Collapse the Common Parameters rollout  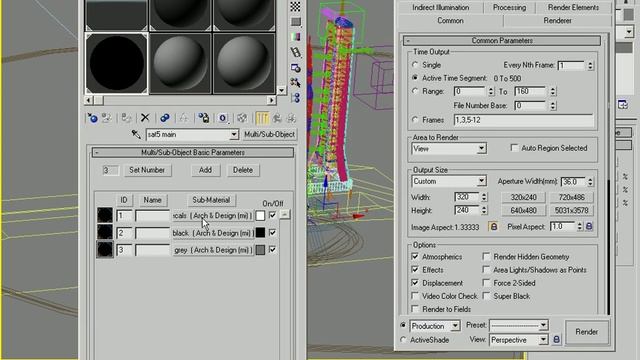[502, 40]
